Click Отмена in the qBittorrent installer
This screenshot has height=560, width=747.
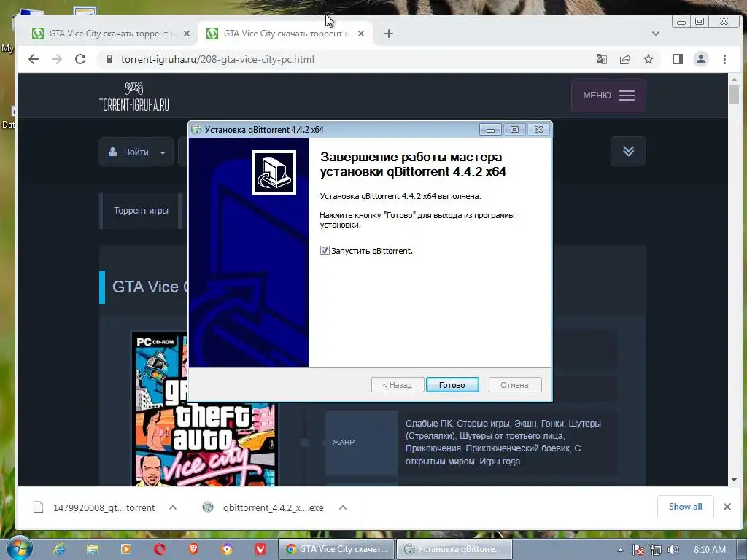tap(514, 385)
